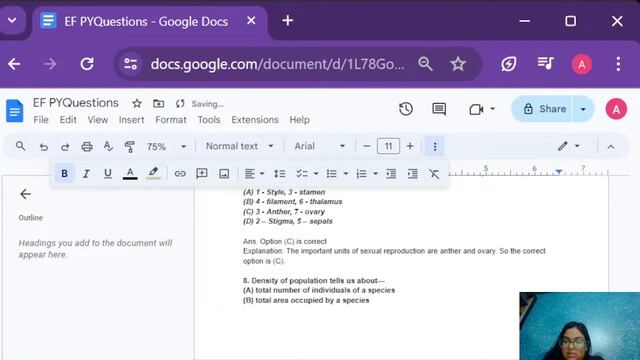Image resolution: width=640 pixels, height=360 pixels.
Task: Select the paint format tool
Action: click(x=129, y=147)
